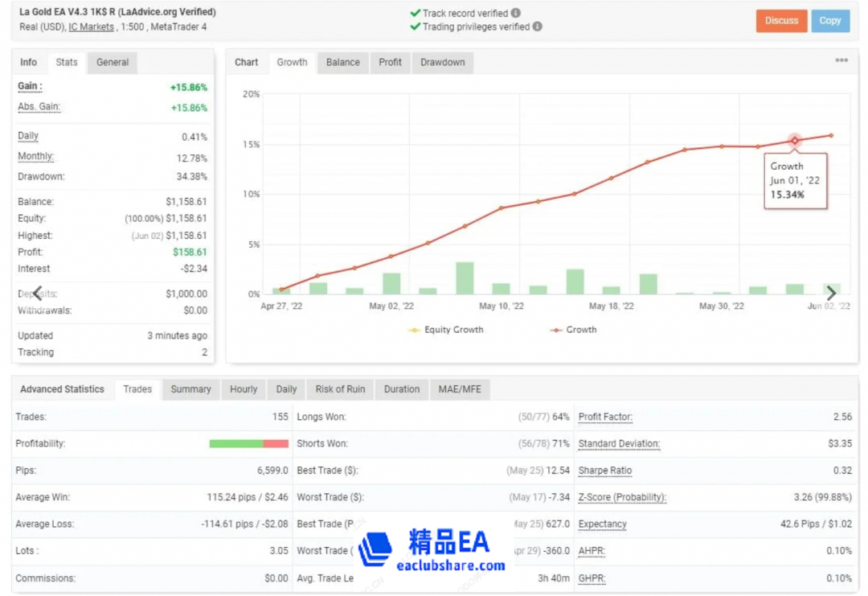868x596 pixels.
Task: Click the tallest green bar in the chart
Action: [465, 277]
